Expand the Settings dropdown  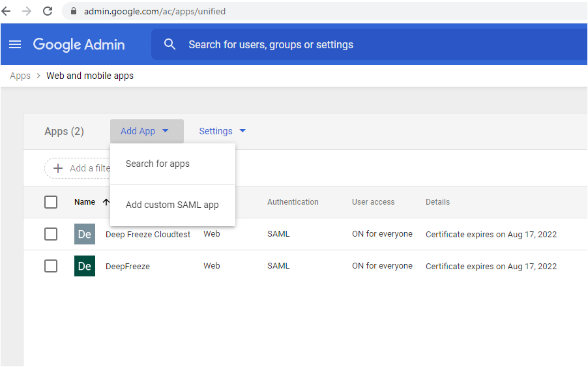click(x=222, y=131)
